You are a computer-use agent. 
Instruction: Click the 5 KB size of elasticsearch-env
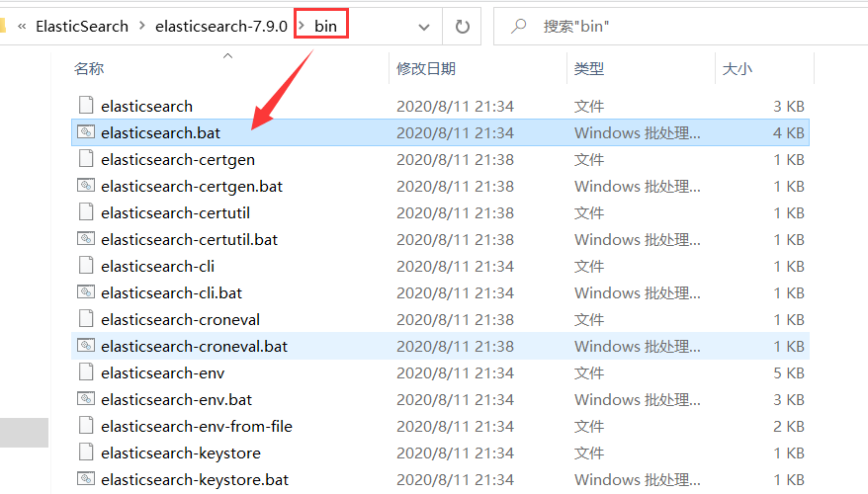pyautogui.click(x=788, y=372)
